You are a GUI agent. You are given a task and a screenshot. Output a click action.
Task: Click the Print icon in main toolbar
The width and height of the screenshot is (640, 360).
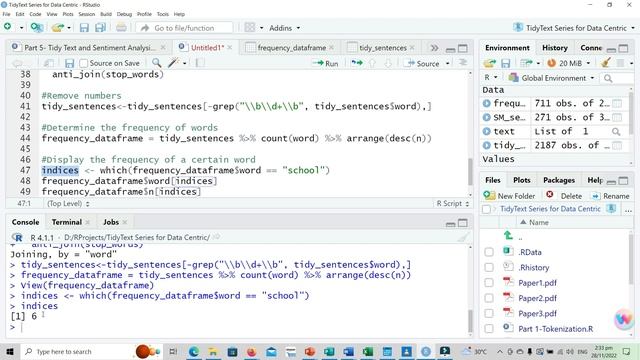121,28
